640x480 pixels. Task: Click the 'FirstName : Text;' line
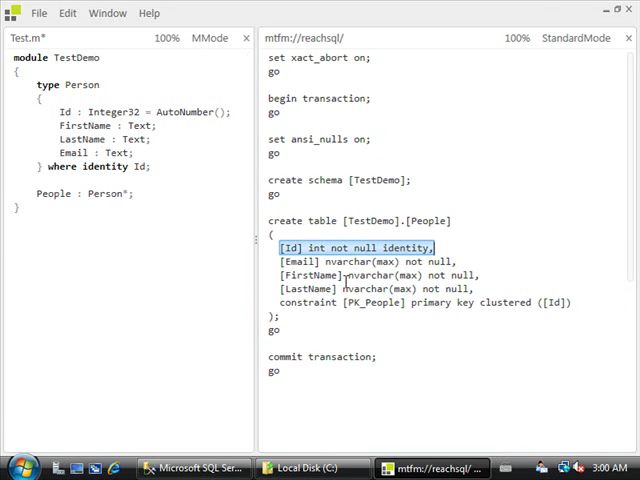click(x=108, y=126)
